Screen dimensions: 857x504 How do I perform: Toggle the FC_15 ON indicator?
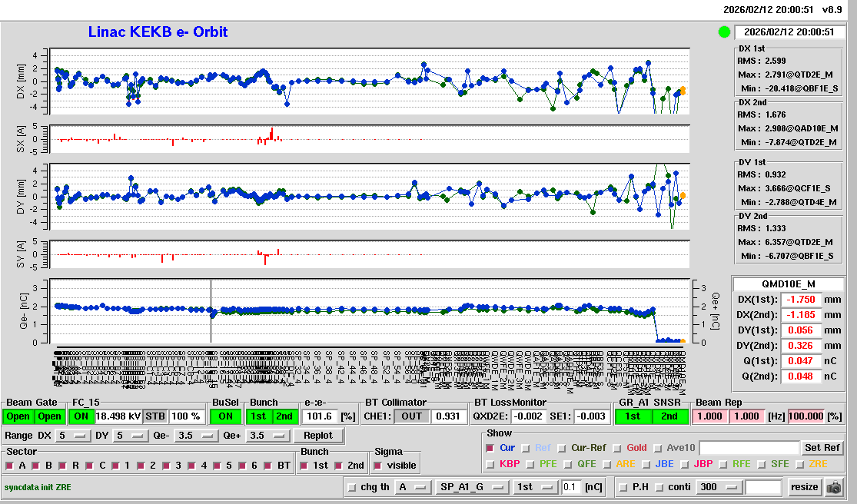tap(81, 416)
